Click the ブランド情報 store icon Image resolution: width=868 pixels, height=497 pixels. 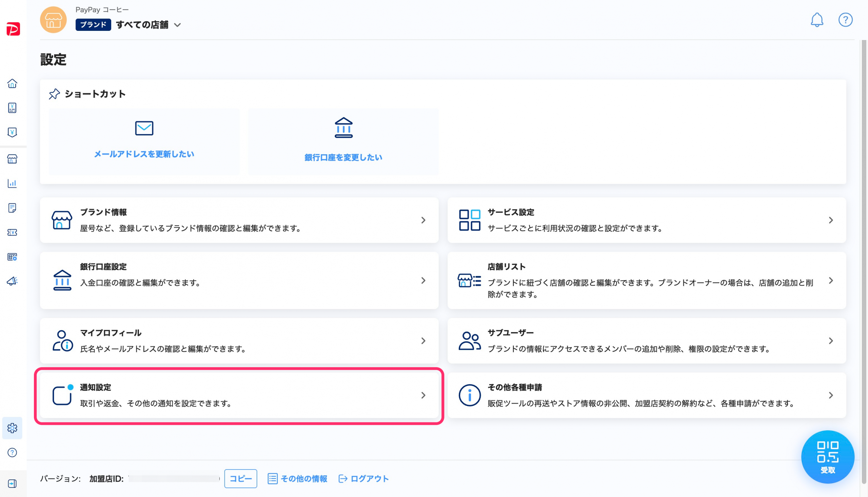[62, 220]
